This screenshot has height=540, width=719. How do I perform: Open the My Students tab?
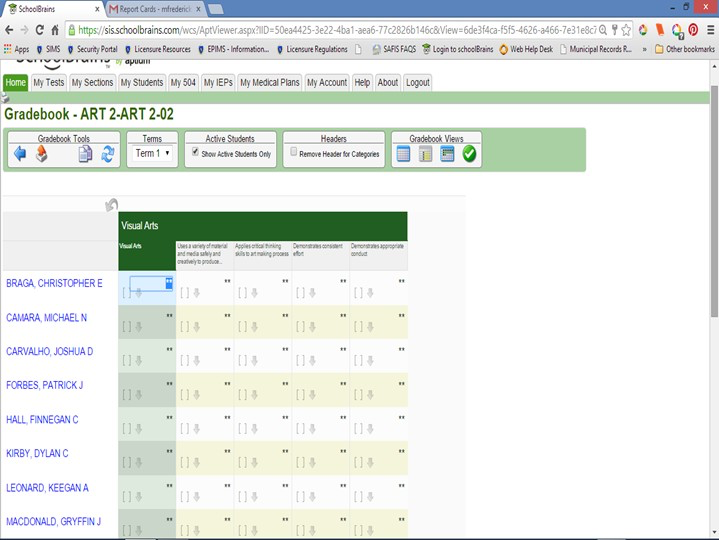142,83
